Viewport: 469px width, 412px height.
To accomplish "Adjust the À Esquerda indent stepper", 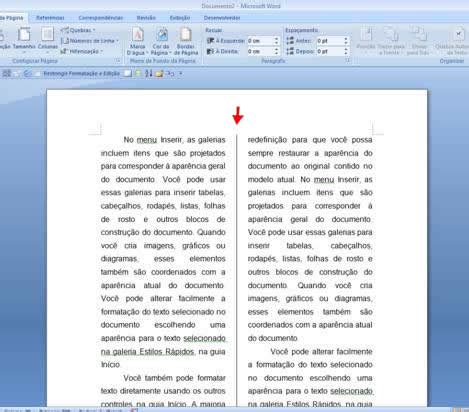I will pyautogui.click(x=276, y=41).
